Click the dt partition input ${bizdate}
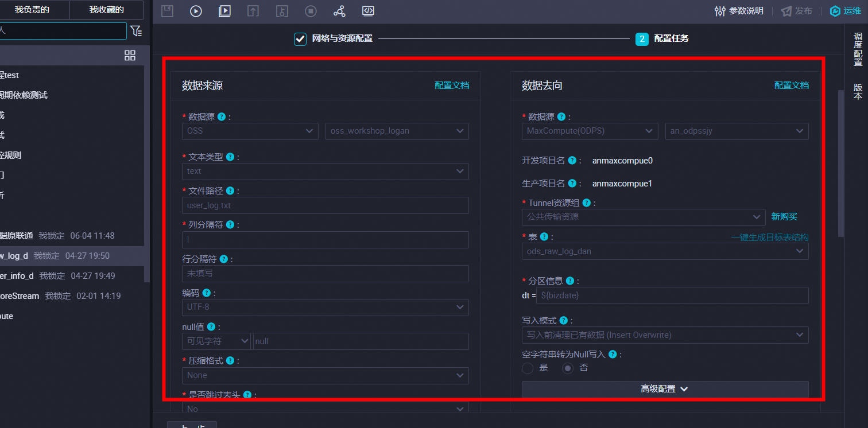 672,295
